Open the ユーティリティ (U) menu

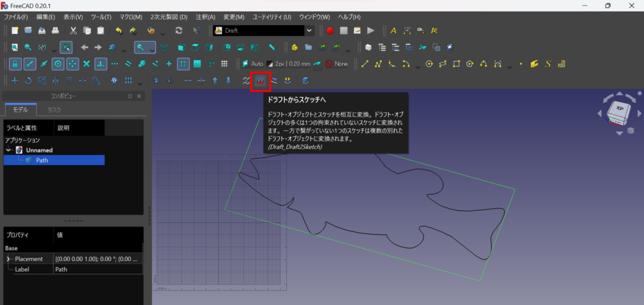click(272, 17)
